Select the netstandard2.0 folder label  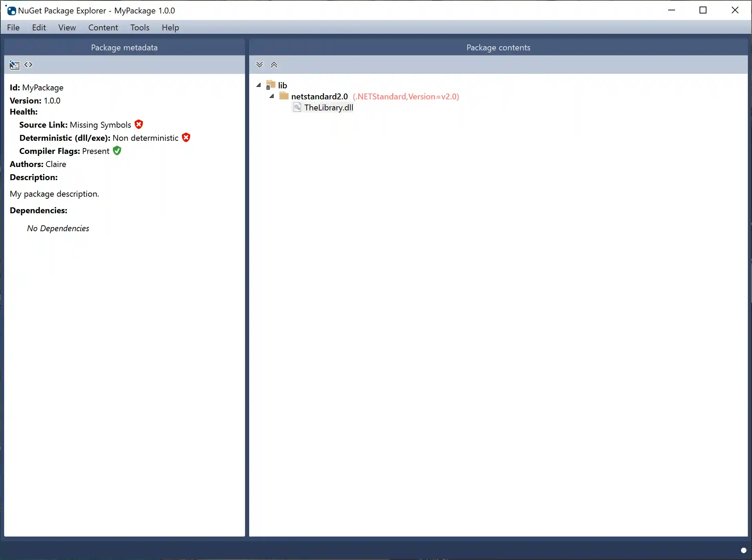click(x=319, y=96)
